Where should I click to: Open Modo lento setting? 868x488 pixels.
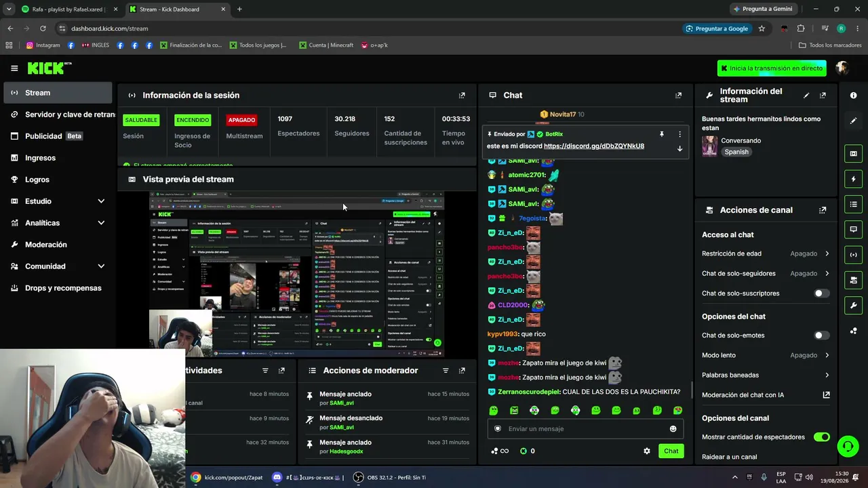pos(766,355)
